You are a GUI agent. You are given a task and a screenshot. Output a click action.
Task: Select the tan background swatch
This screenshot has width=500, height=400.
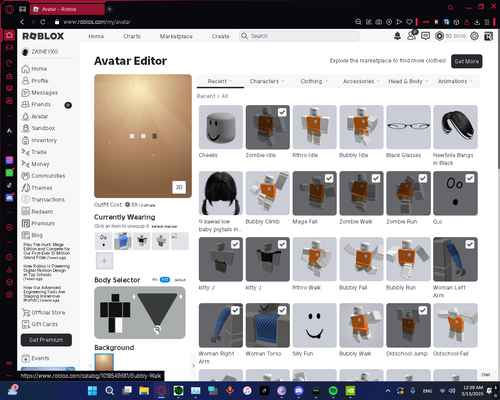pos(104,362)
